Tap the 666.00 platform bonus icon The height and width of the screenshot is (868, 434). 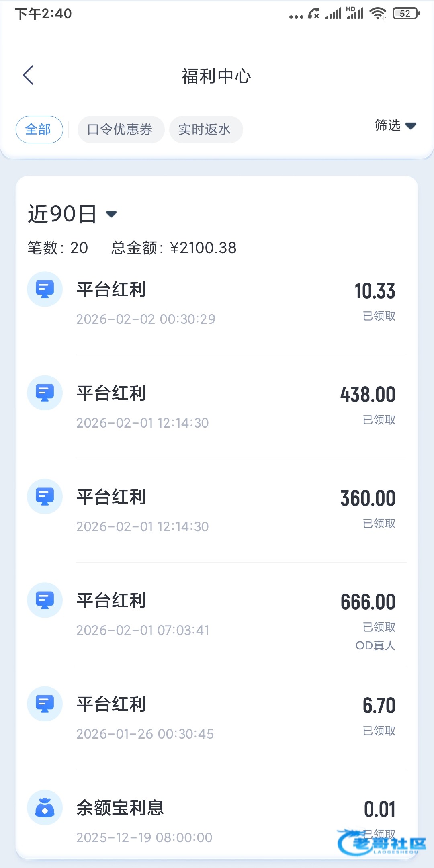point(45,600)
